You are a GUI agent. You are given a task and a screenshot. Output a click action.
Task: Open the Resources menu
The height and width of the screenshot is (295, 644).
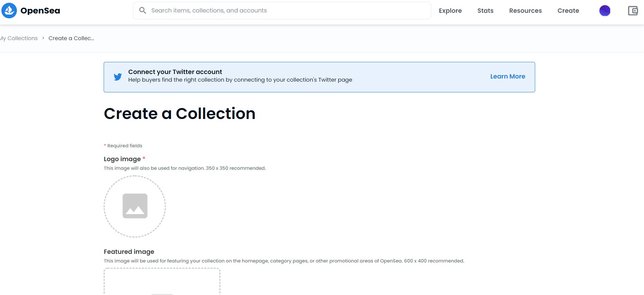click(525, 11)
